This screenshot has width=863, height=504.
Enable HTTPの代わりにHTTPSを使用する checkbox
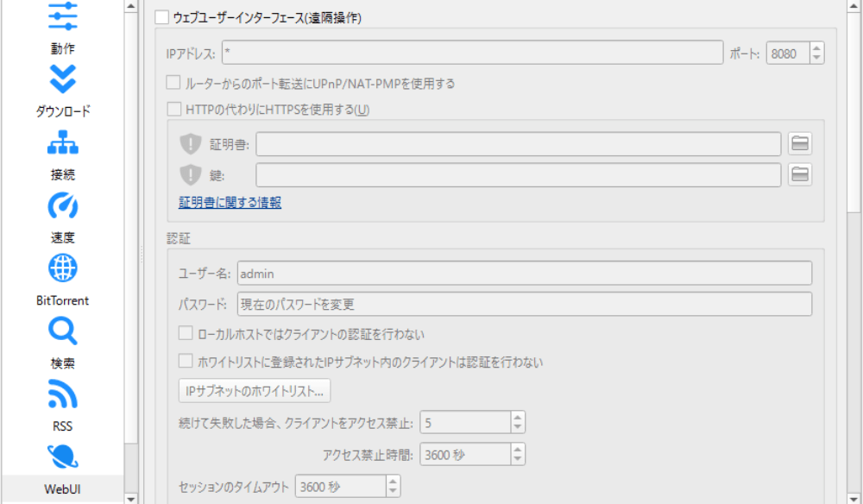coord(173,110)
